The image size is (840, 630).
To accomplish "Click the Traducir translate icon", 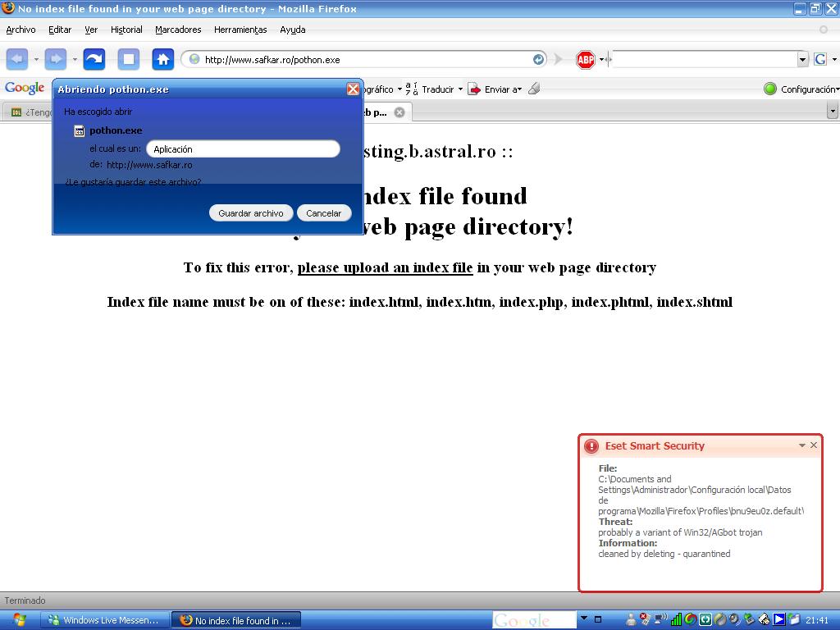I will coord(412,89).
